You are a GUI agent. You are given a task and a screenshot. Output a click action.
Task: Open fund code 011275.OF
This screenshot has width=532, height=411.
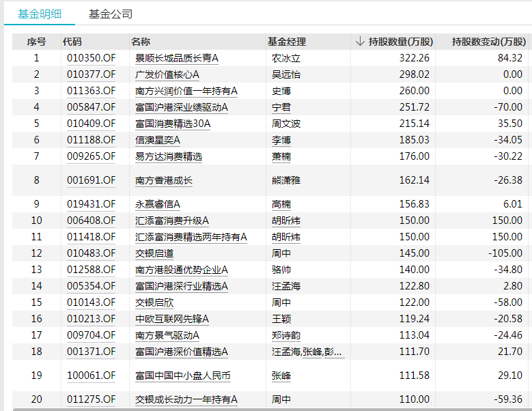(x=91, y=399)
